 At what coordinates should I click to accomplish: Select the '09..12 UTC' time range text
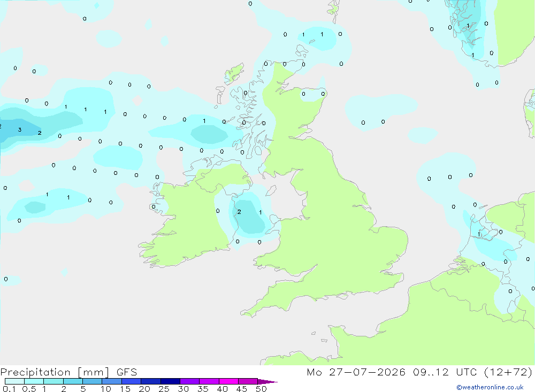click(x=445, y=372)
